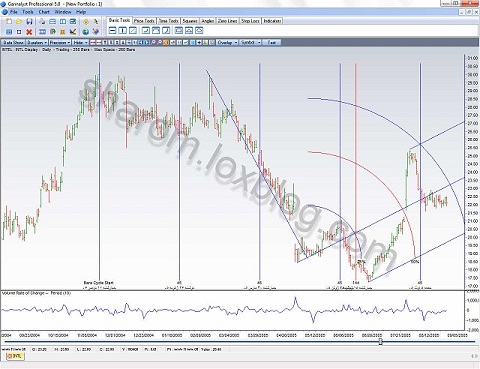The image size is (480, 369).
Task: Switch to the Time Tools tab
Action: [169, 21]
